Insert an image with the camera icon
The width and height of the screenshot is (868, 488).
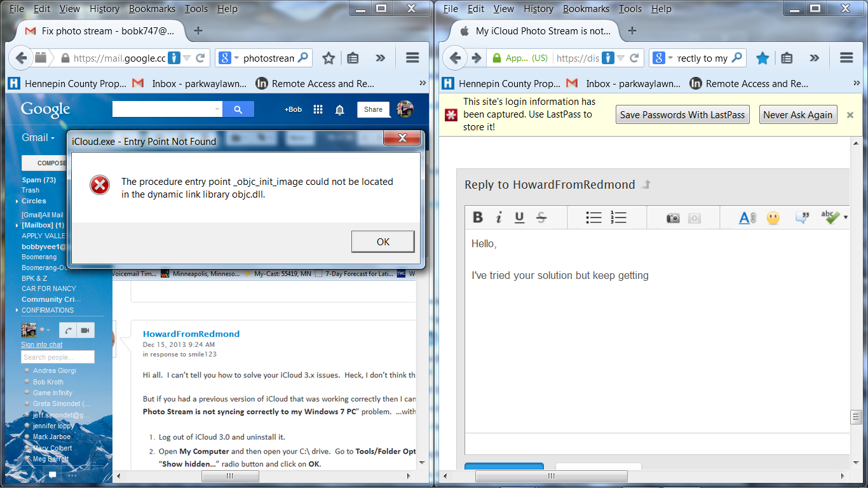(x=673, y=218)
